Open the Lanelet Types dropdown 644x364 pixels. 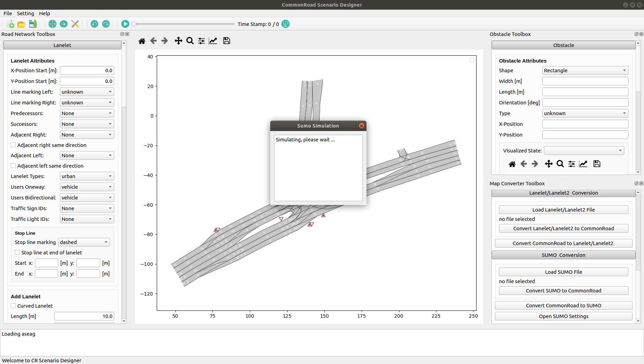(87, 176)
